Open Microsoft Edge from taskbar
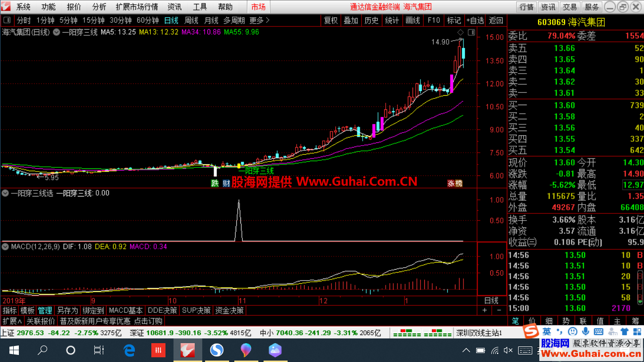This screenshot has height=362, width=644. [129, 350]
